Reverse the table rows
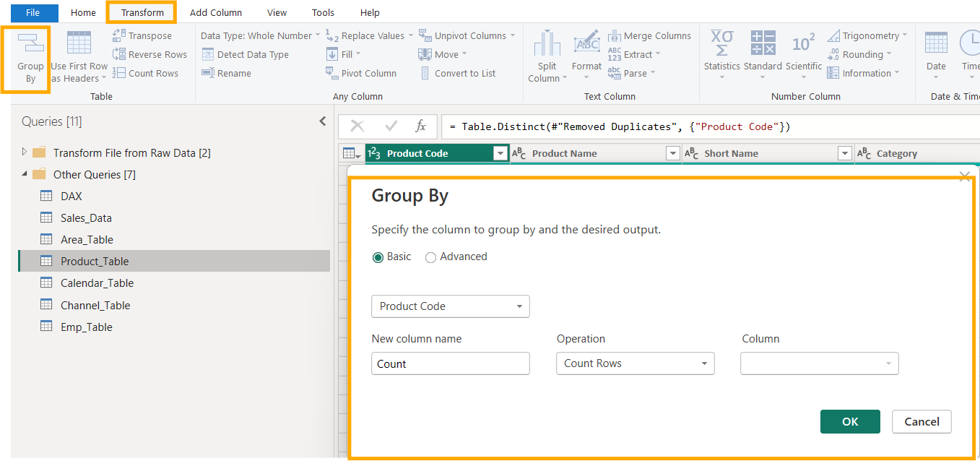The height and width of the screenshot is (461, 980). point(149,54)
